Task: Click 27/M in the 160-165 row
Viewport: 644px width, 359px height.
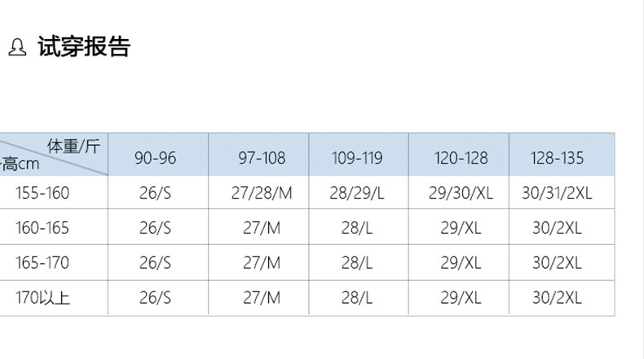Action: click(262, 228)
